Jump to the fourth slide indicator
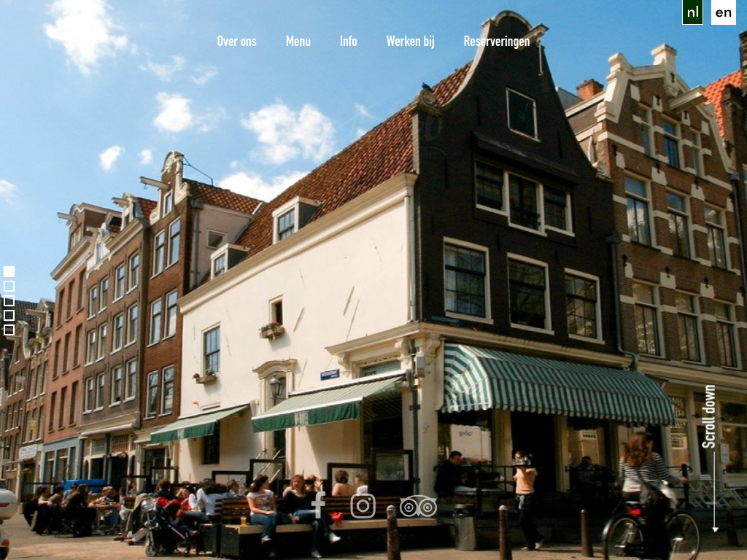Image resolution: width=747 pixels, height=560 pixels. click(x=9, y=316)
